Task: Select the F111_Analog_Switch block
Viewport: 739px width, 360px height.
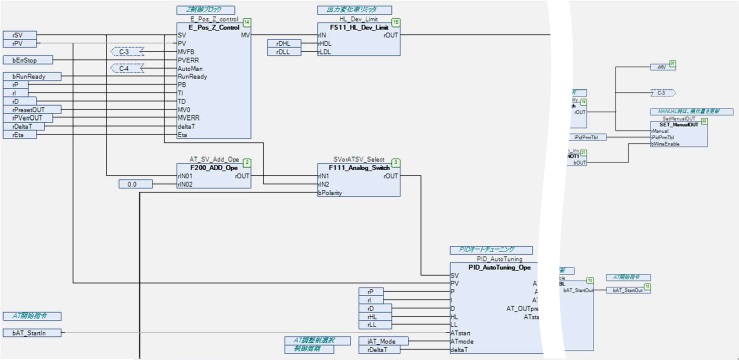Action: click(359, 180)
